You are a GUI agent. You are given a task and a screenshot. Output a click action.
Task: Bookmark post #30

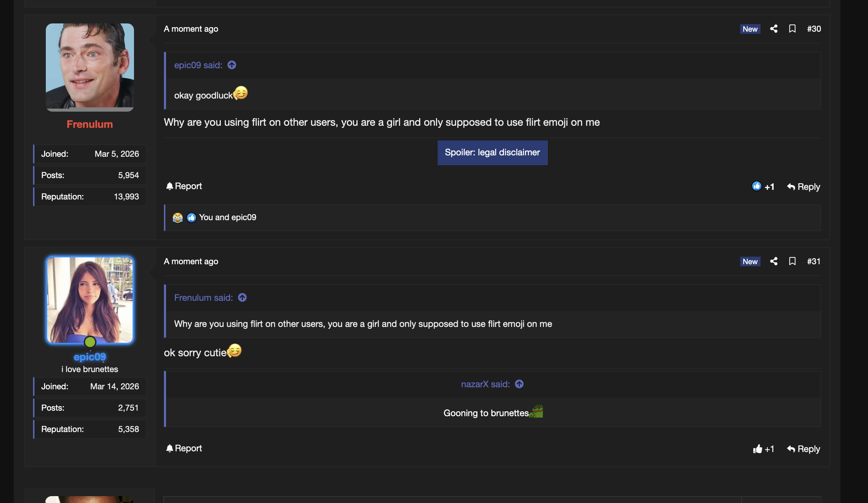pos(792,29)
